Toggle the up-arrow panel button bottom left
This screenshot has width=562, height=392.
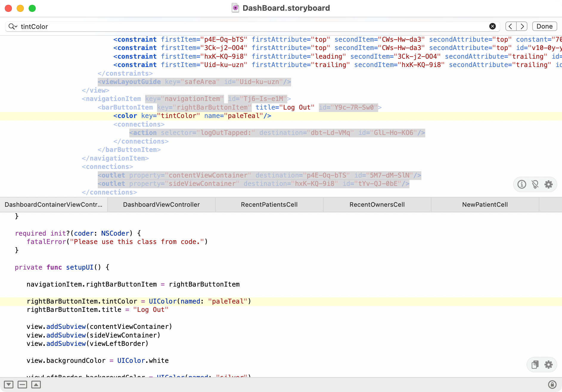click(x=36, y=384)
